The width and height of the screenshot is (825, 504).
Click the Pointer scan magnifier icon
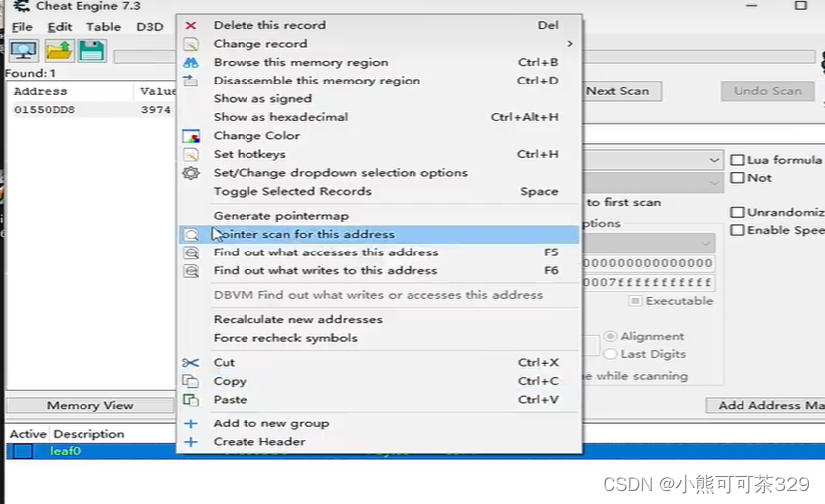192,235
